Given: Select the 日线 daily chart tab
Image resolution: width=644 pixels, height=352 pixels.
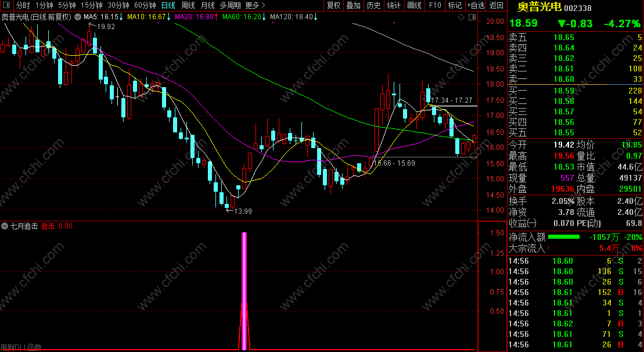Looking at the screenshot, I should [168, 5].
